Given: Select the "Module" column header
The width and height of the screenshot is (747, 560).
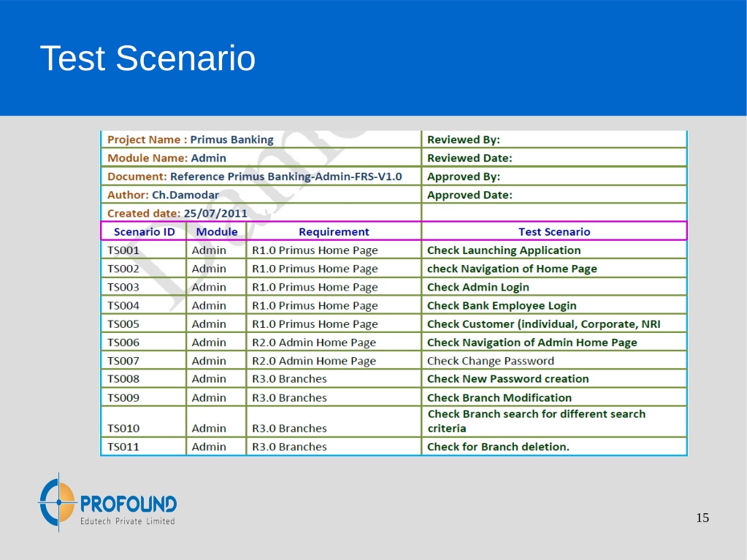Looking at the screenshot, I should (x=217, y=232).
